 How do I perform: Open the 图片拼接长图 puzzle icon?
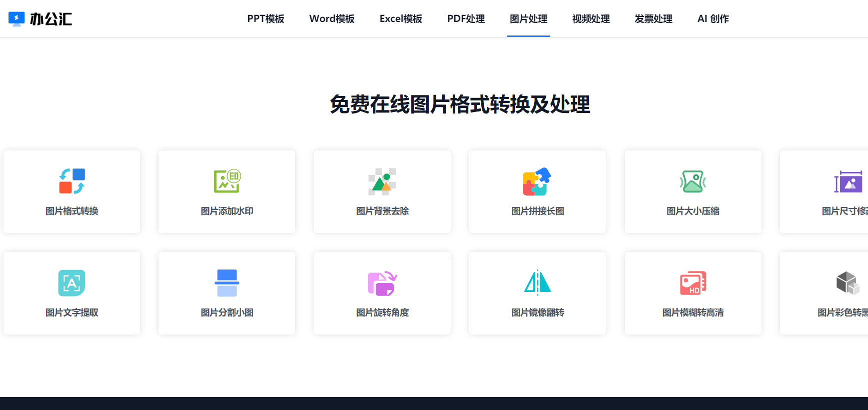pos(537,181)
